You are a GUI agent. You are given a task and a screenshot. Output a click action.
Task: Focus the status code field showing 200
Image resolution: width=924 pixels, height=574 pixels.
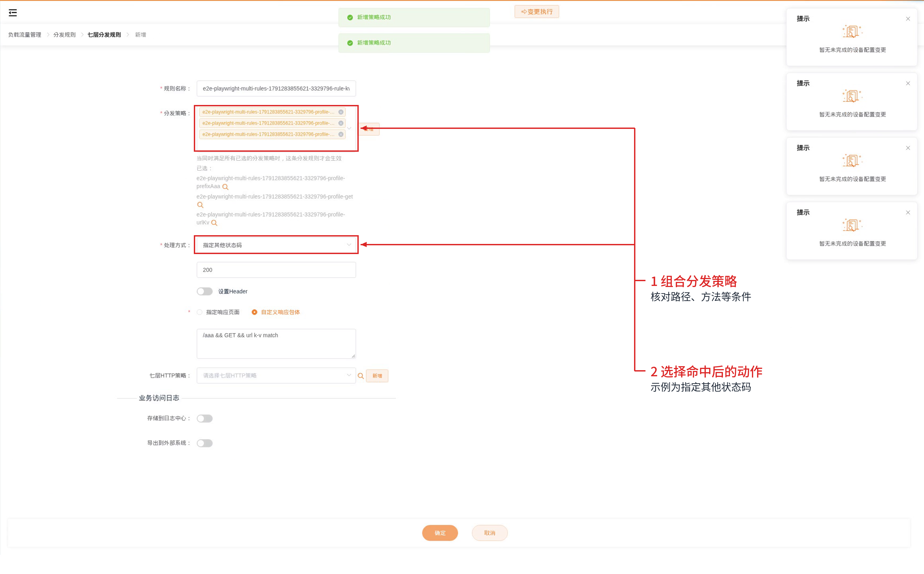click(x=276, y=270)
